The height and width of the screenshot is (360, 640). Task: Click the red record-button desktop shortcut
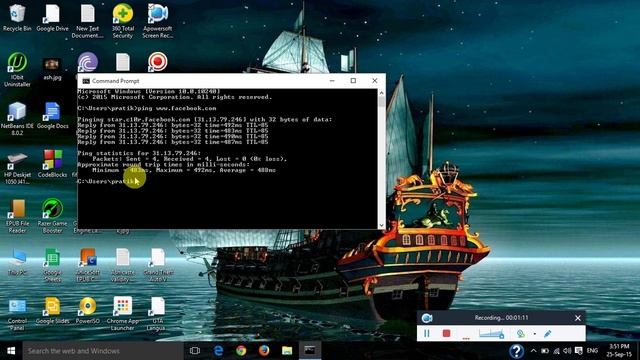pos(158,62)
